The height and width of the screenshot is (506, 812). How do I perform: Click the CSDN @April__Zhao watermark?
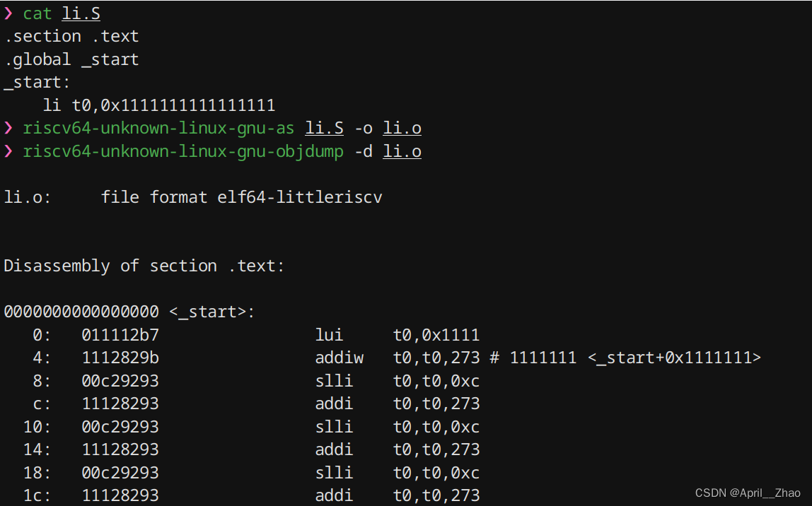click(748, 493)
